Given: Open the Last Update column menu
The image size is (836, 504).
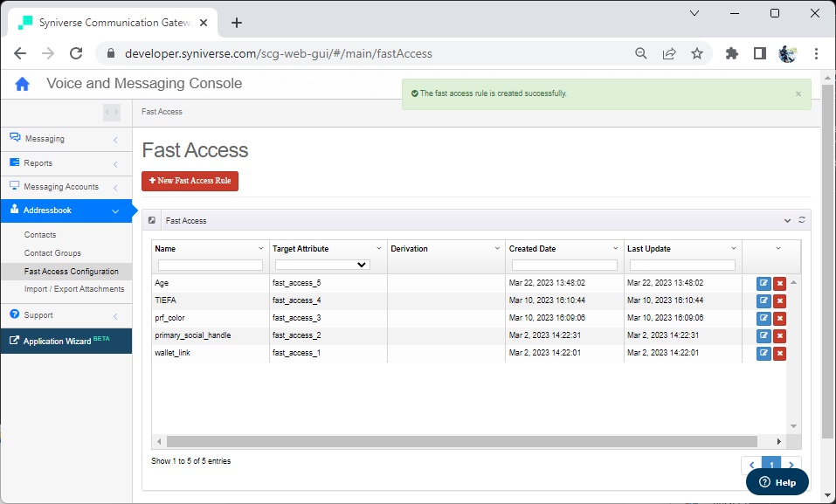Looking at the screenshot, I should point(734,249).
